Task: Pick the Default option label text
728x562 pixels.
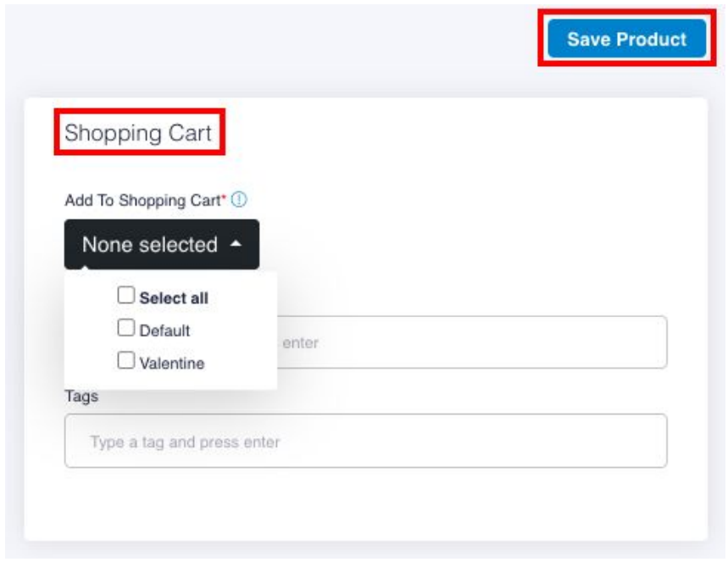Action: pos(164,331)
